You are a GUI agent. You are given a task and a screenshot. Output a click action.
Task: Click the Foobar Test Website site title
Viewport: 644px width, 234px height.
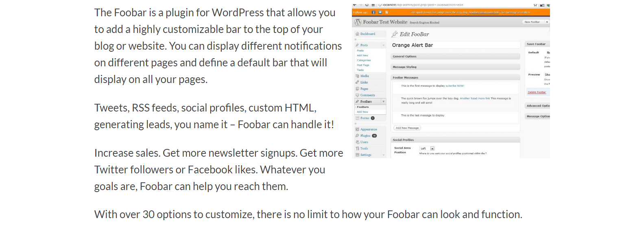pos(385,22)
